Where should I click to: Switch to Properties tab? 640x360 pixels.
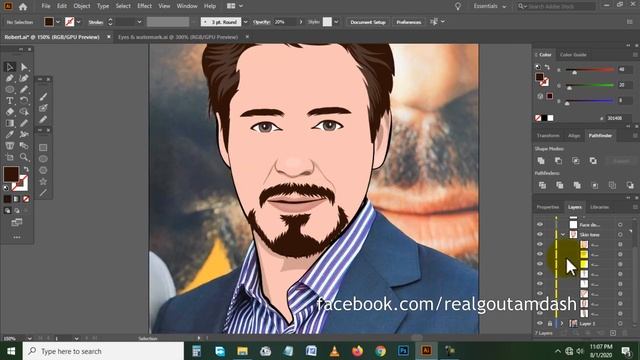548,207
